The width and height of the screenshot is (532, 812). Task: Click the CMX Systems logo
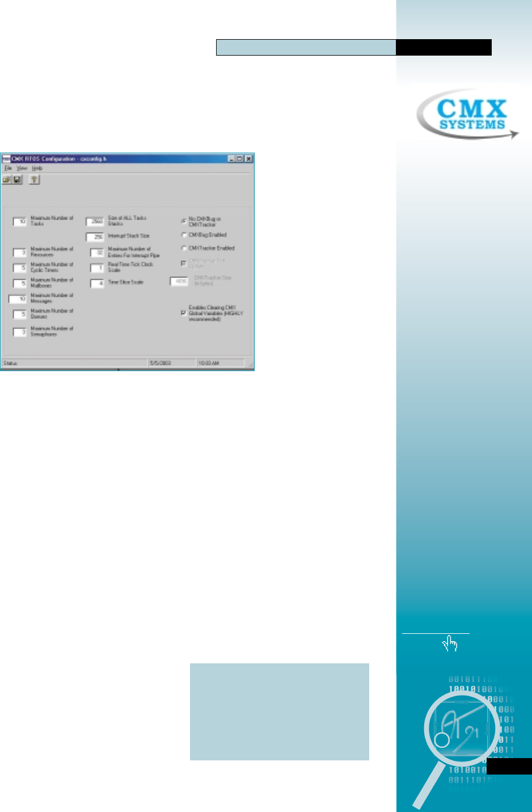467,115
